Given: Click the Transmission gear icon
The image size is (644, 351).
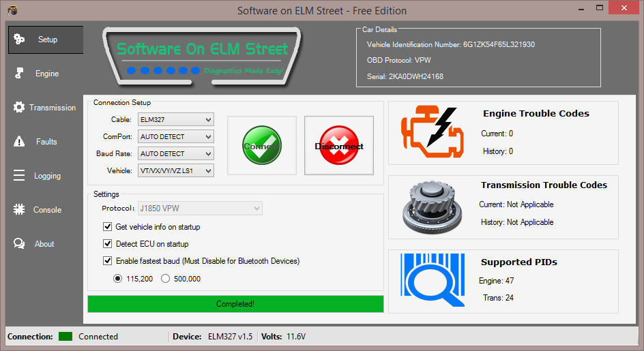Looking at the screenshot, I should pyautogui.click(x=19, y=107).
